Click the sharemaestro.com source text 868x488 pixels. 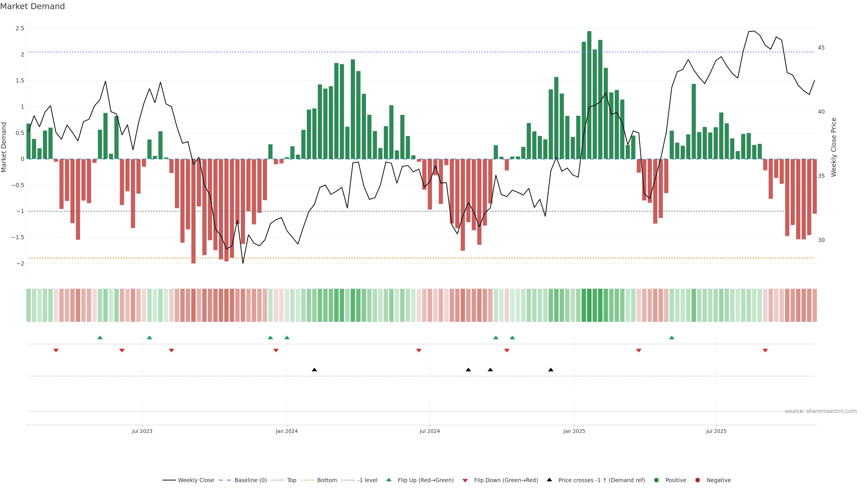821,411
